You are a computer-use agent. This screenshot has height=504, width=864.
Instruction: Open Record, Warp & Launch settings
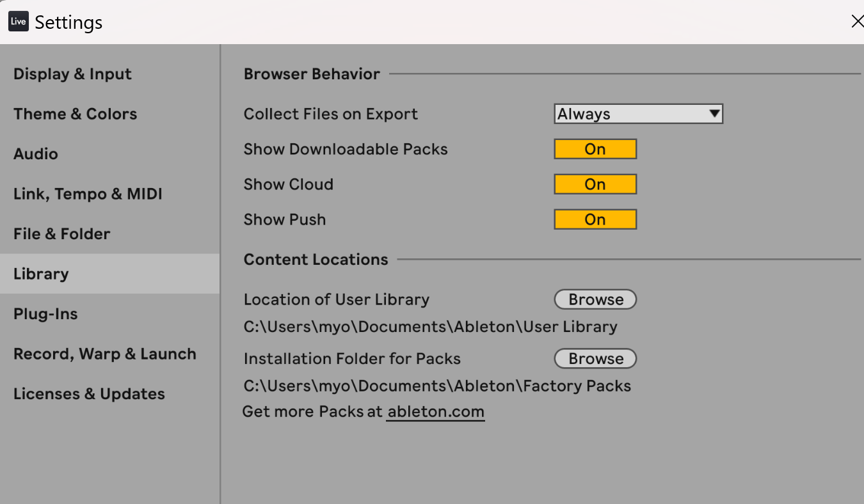pos(104,354)
